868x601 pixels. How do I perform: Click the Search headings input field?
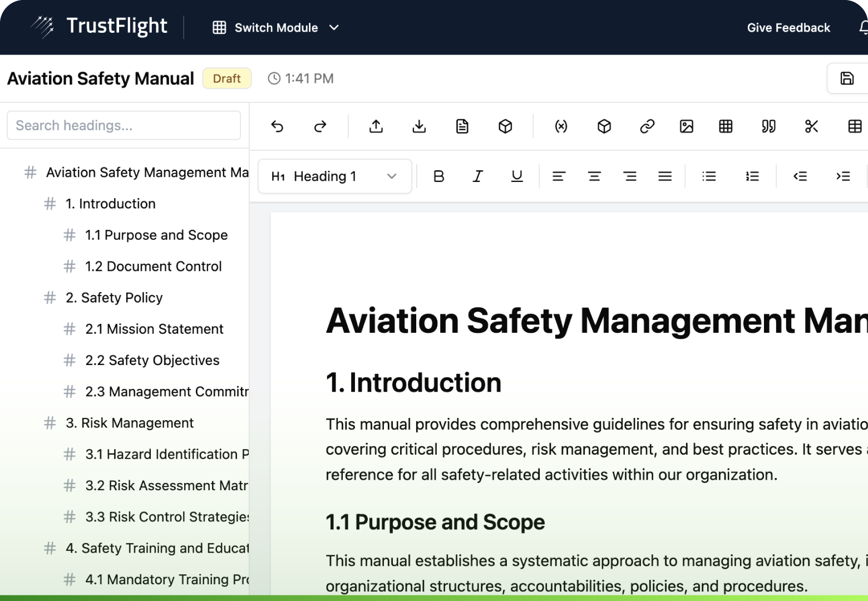click(124, 125)
